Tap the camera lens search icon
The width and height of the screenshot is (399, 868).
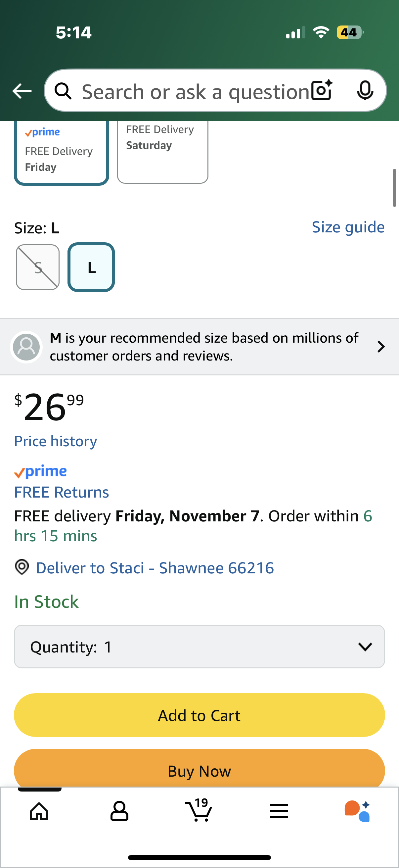[x=322, y=91]
